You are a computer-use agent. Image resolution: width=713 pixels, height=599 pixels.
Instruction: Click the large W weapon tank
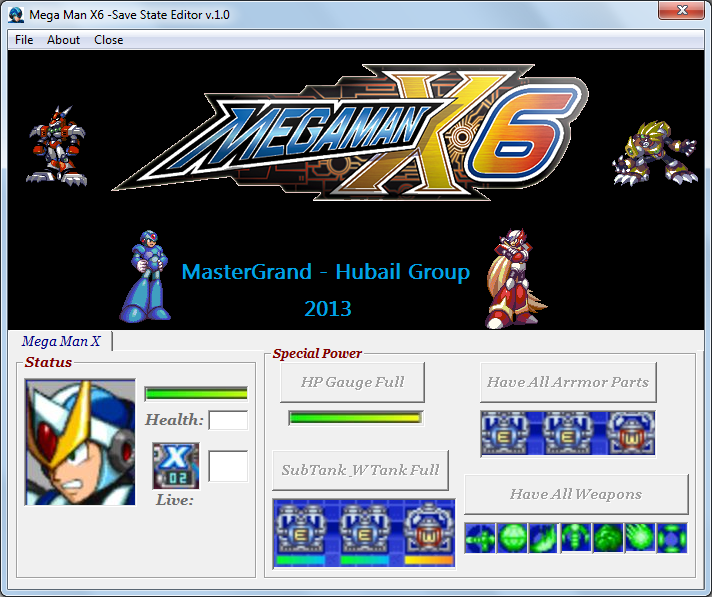tap(428, 529)
